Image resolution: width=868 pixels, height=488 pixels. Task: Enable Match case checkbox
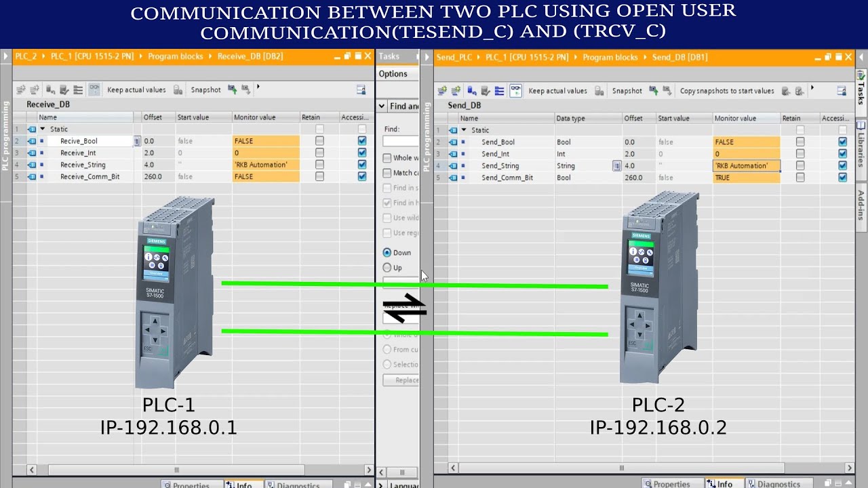[387, 173]
